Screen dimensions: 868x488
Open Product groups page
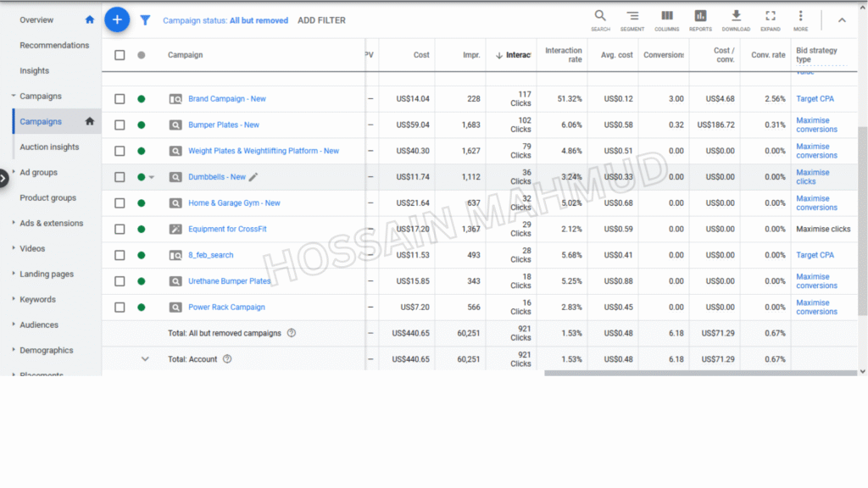pos(48,197)
